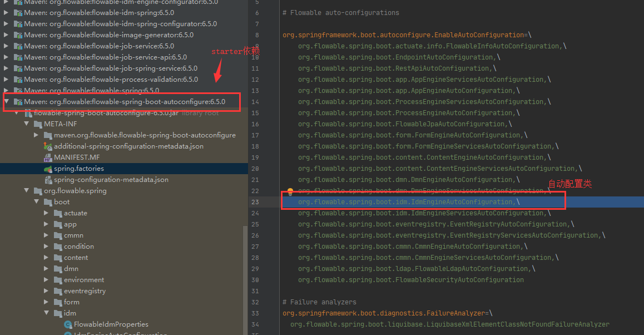Screen dimensions: 644x335
Task: Click the flowable-idm-spring library icon
Action: (18, 13)
